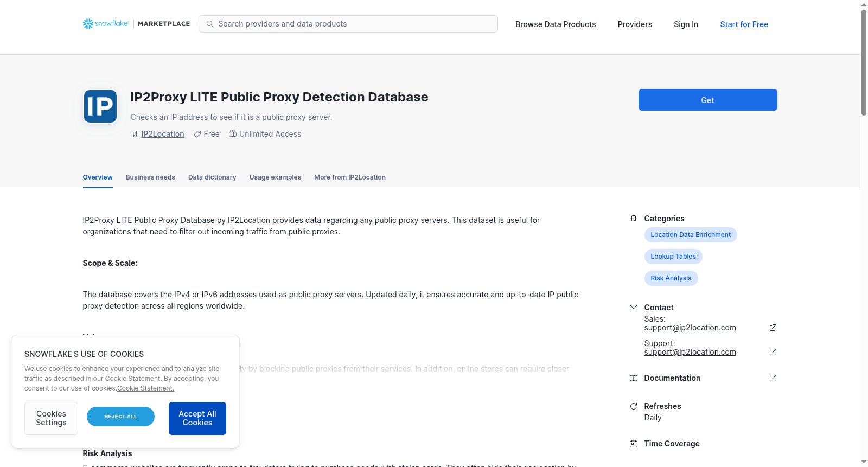This screenshot has height=467, width=868.
Task: Open the More from IP2Location tab
Action: point(350,177)
